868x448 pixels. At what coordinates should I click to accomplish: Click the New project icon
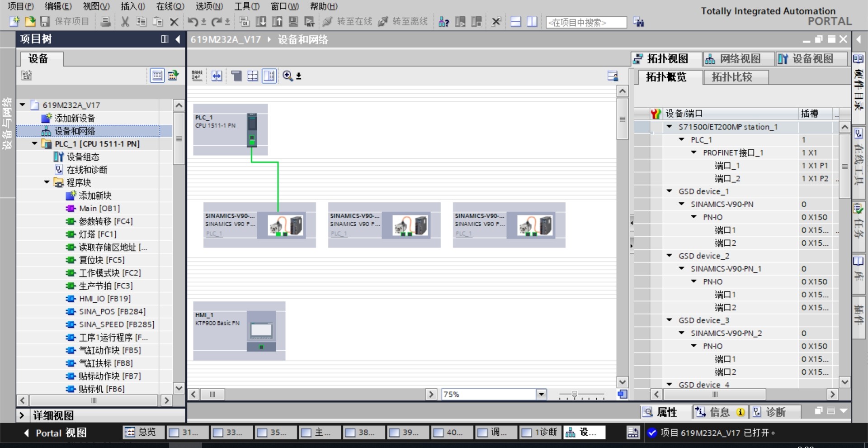tap(14, 21)
